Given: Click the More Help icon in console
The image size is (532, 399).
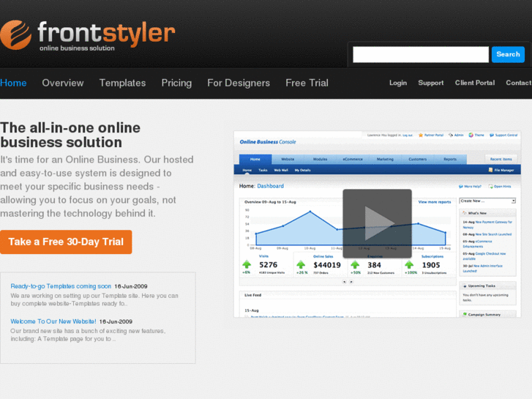Looking at the screenshot, I should coord(461,187).
